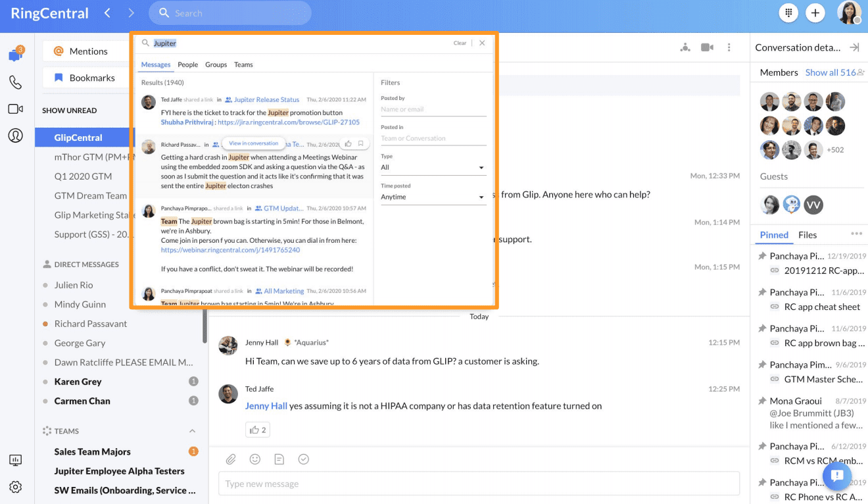868x504 pixels.
Task: Open Settings gear in left rail
Action: pyautogui.click(x=15, y=487)
